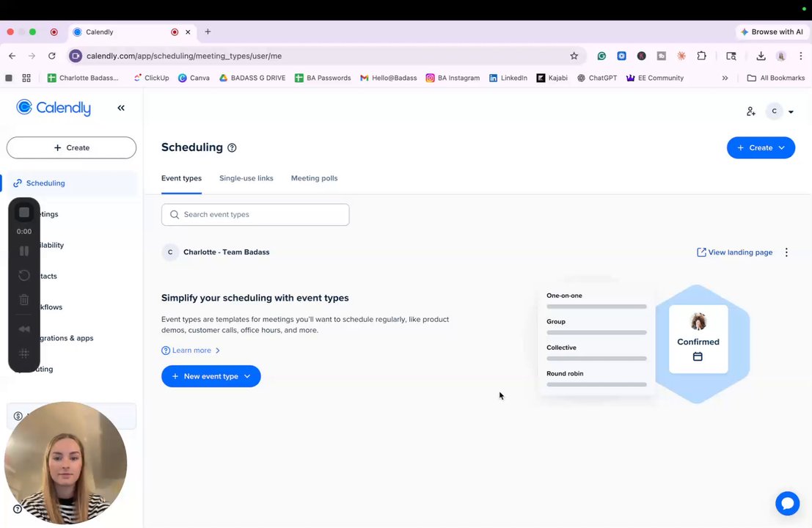Open the three-dot menu for Charlotte - Team Badass

tap(786, 252)
